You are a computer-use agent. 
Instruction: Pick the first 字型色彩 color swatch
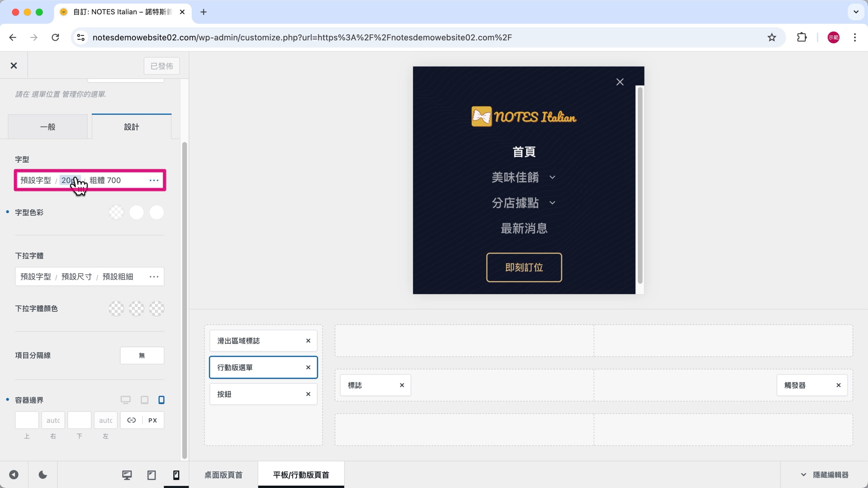click(x=116, y=213)
